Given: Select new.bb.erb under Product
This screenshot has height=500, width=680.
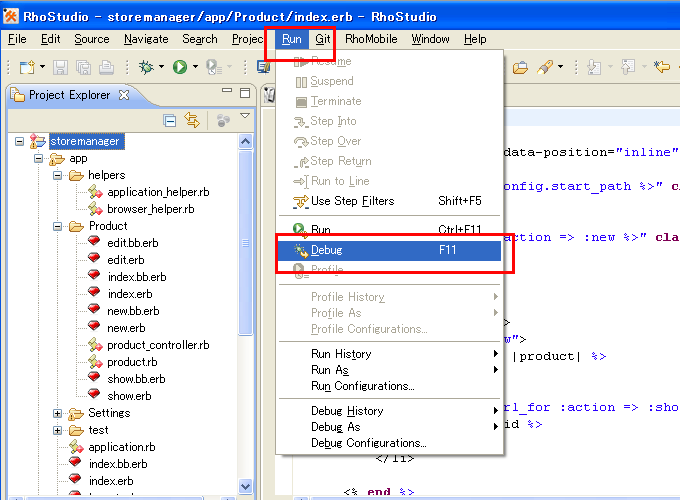Looking at the screenshot, I should pos(133,311).
